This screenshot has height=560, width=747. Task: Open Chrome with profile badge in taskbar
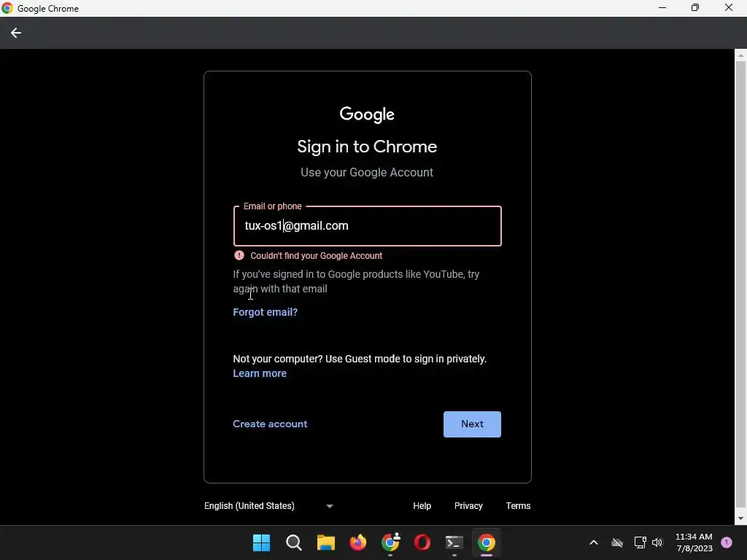click(390, 542)
